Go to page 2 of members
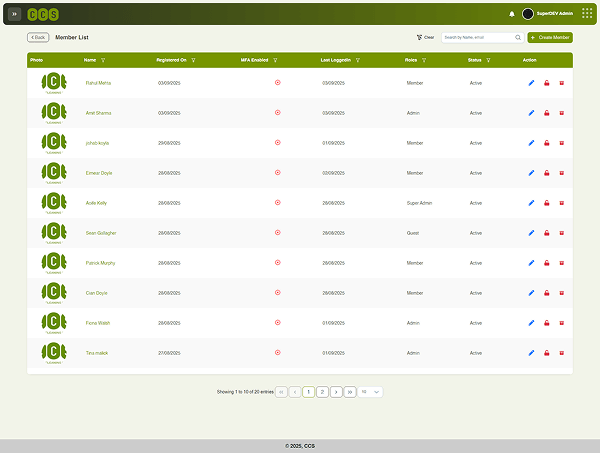 [322, 392]
